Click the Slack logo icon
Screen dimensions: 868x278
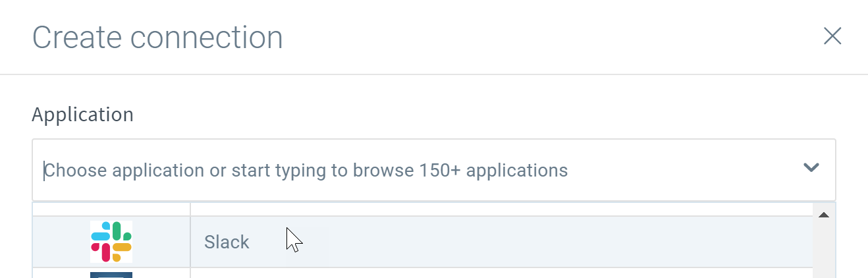tap(111, 242)
